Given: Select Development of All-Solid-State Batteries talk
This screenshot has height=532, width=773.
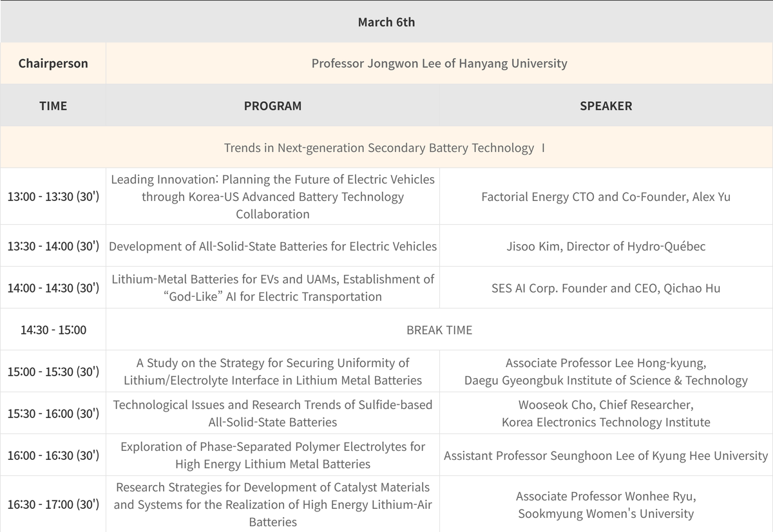Looking at the screenshot, I should tap(272, 246).
